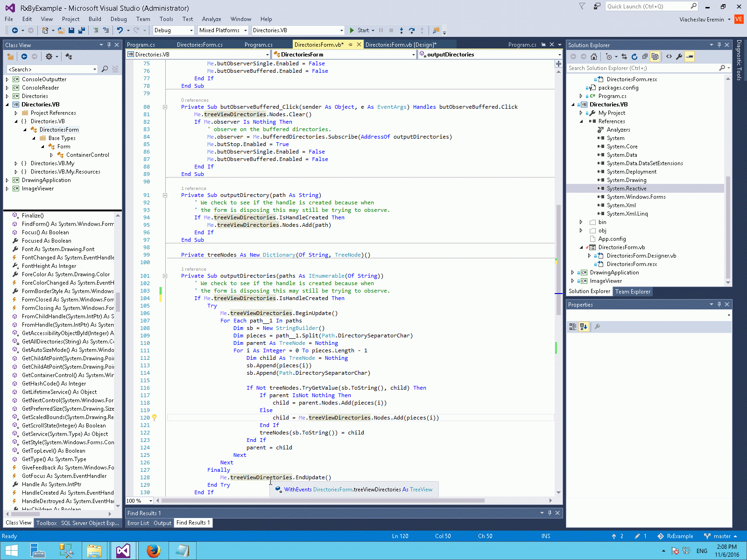The height and width of the screenshot is (560, 747).
Task: Toggle Preview Selected Items in Solution Explorer
Action: click(x=690, y=56)
